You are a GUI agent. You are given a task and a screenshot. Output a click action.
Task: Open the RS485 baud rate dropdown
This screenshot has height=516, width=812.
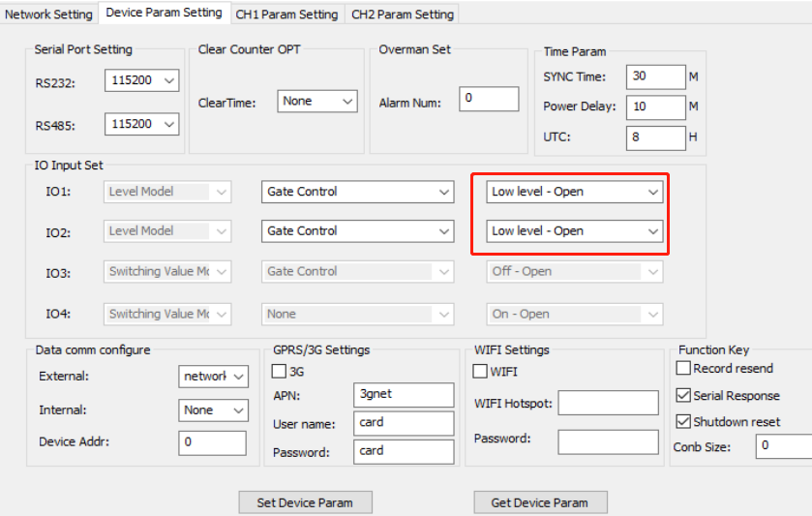[x=142, y=124]
